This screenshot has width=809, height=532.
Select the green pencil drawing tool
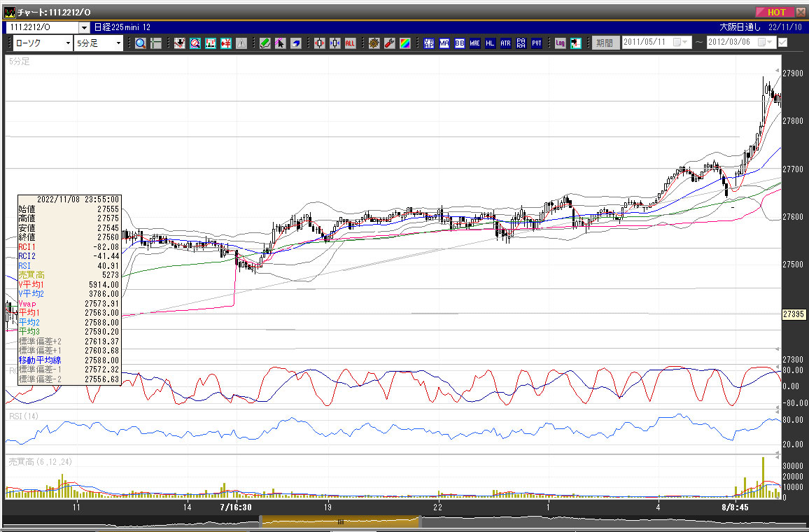click(265, 43)
